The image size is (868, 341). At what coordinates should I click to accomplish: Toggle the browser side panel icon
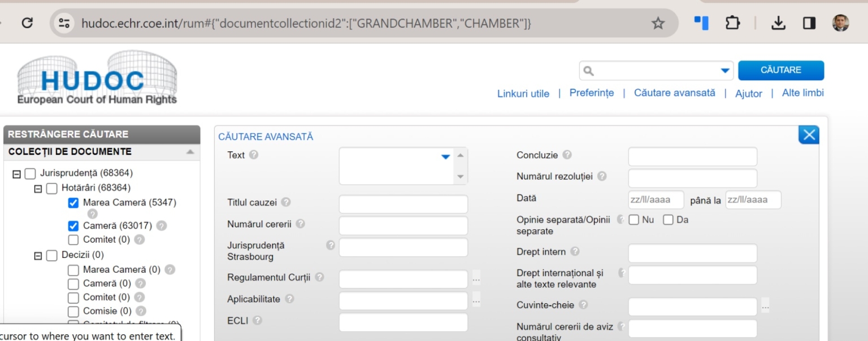click(809, 23)
